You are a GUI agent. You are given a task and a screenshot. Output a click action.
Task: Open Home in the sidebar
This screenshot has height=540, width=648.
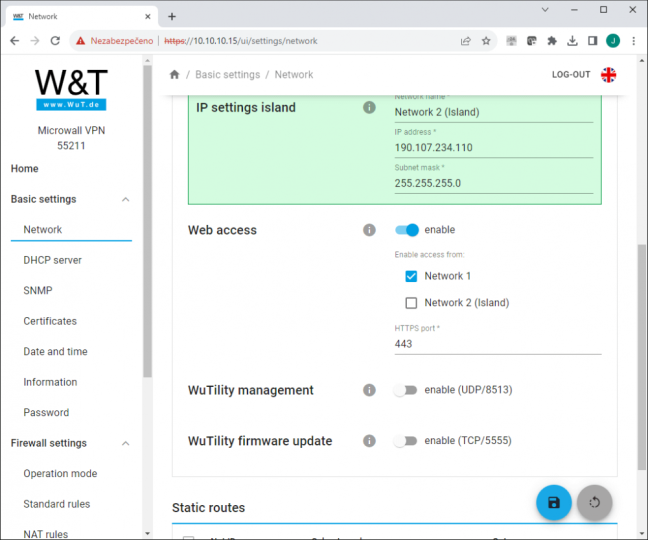click(x=24, y=169)
